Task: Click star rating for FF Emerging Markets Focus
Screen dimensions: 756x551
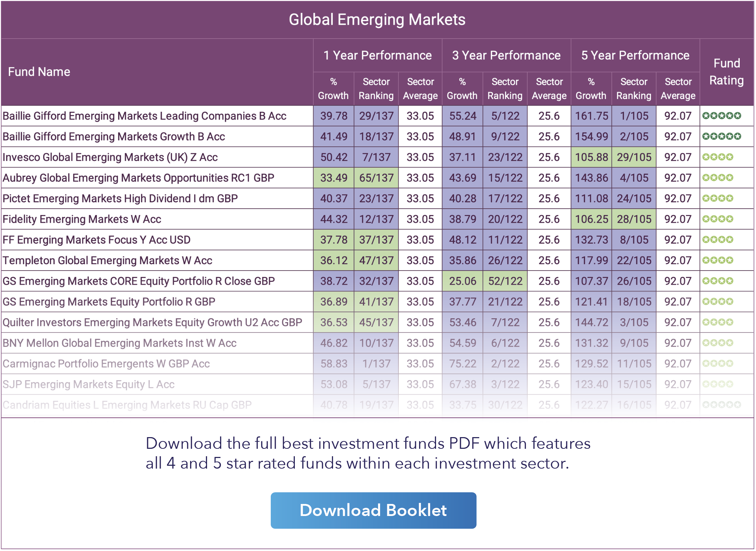Action: click(x=717, y=240)
